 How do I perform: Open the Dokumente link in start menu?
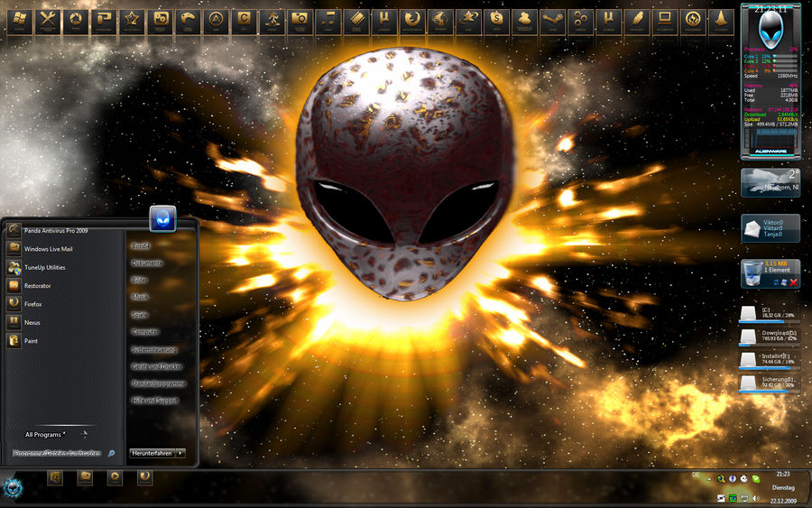pyautogui.click(x=147, y=263)
